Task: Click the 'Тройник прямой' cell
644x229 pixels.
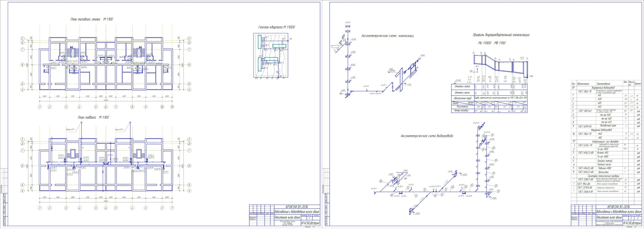Action: click(x=605, y=161)
